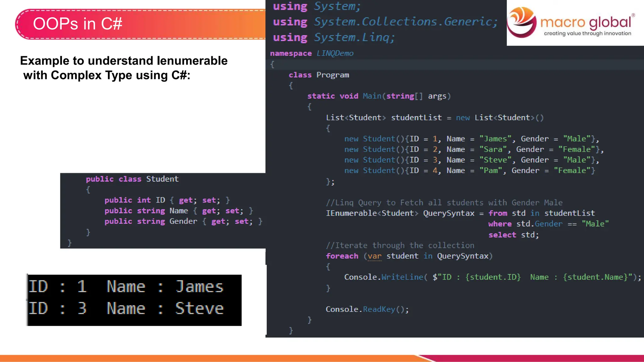Click the 'where std.Gender == "Male"' clause
This screenshot has width=644, height=362.
pyautogui.click(x=548, y=224)
